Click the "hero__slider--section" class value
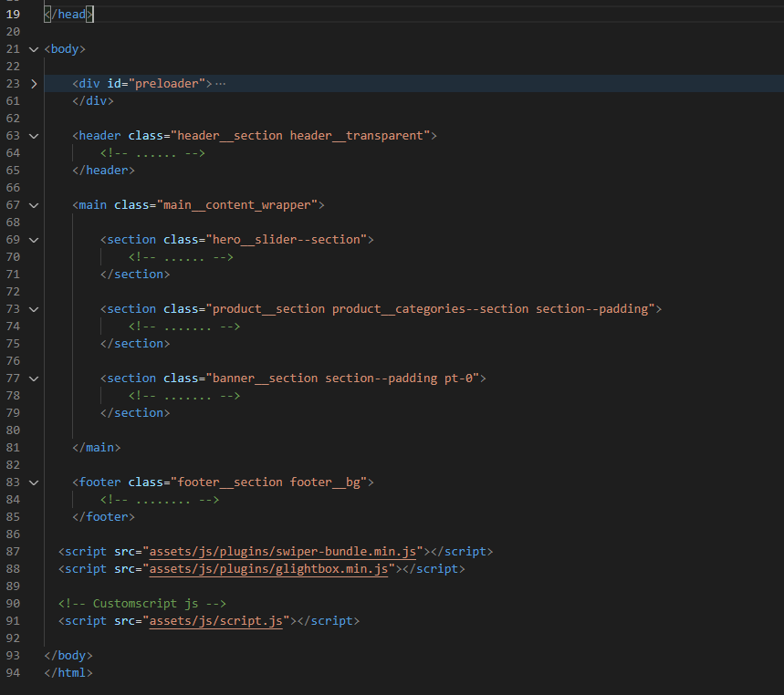Viewport: 784px width, 695px height. pyautogui.click(x=287, y=239)
